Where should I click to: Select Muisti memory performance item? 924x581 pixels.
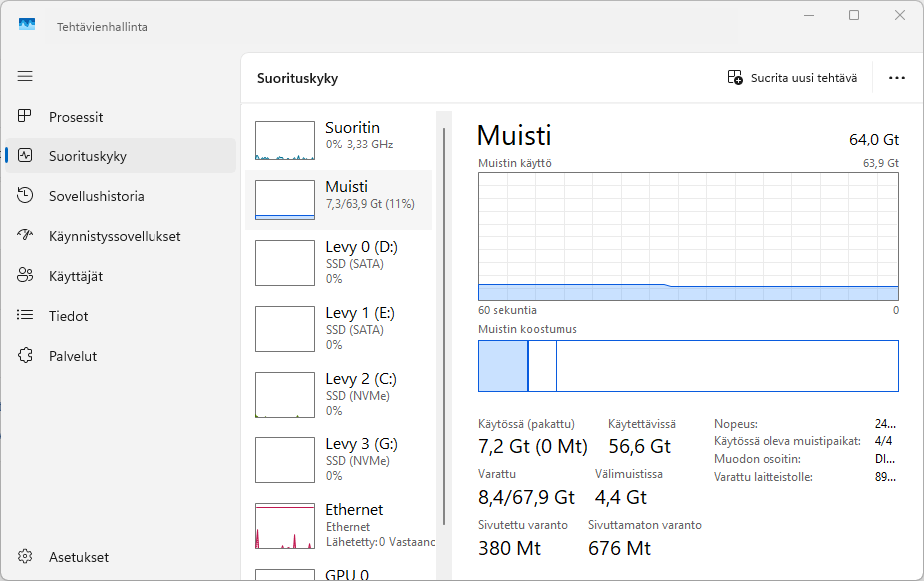coord(338,196)
